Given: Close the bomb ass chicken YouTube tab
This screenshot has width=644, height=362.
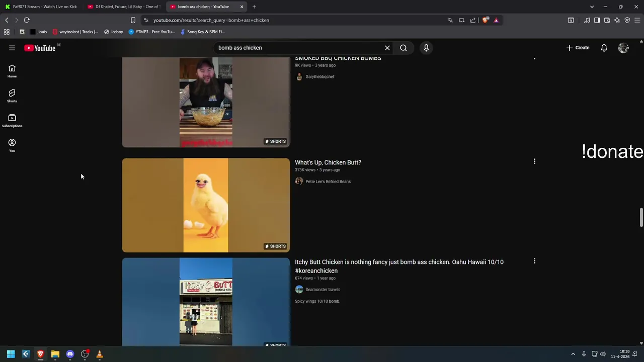Looking at the screenshot, I should pyautogui.click(x=242, y=7).
